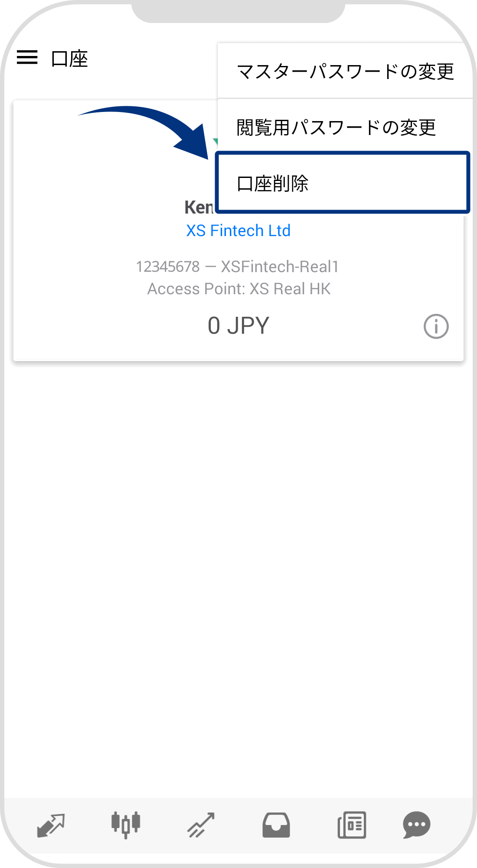
Task: Open the Chat speech bubble icon
Action: [x=416, y=825]
